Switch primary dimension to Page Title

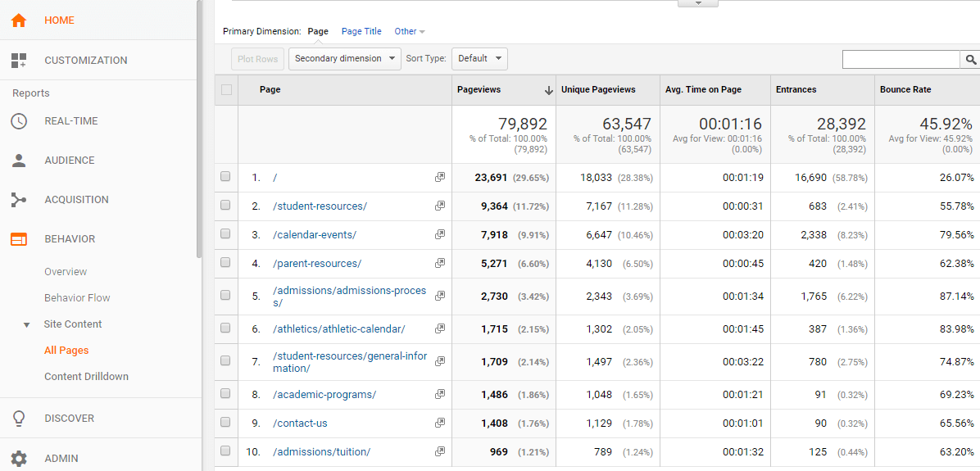click(361, 31)
